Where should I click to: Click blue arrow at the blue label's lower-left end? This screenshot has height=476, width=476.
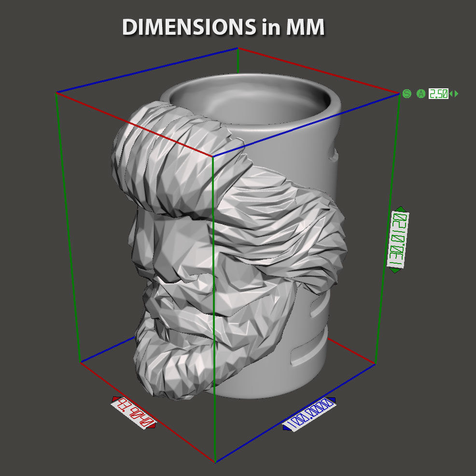[x=286, y=427]
